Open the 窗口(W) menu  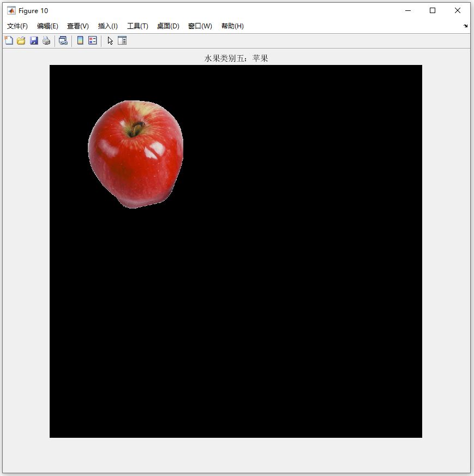tap(200, 26)
